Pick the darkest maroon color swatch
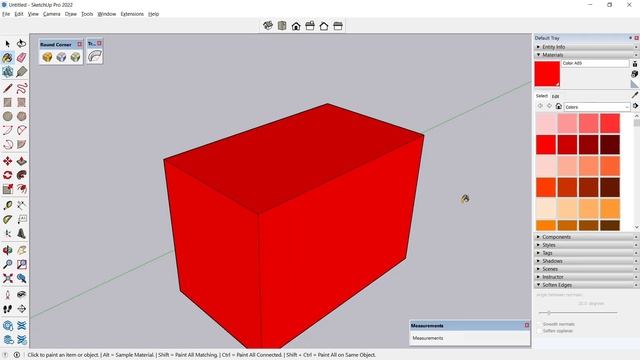This screenshot has height=360, width=640. tap(610, 144)
